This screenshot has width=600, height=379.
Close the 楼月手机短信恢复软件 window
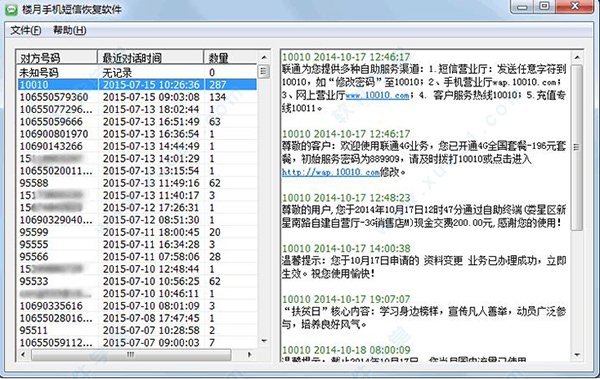coord(574,7)
